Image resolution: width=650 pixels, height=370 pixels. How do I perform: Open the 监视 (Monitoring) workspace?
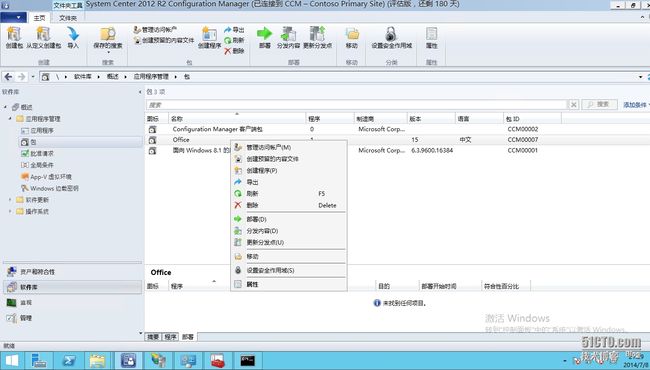click(73, 303)
